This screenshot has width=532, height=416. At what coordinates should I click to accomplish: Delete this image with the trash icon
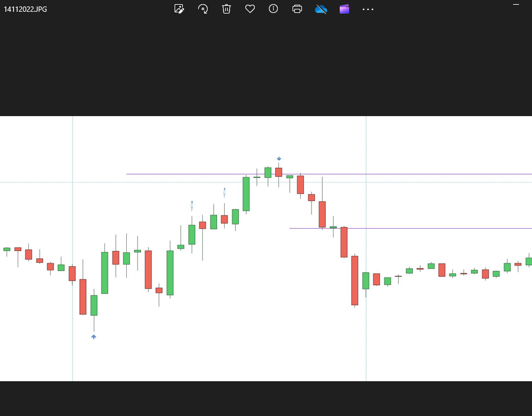point(226,9)
